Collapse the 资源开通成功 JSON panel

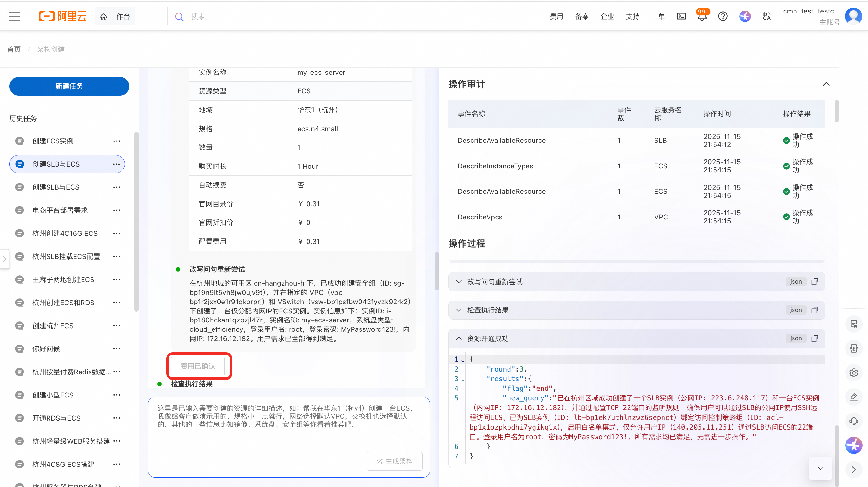[459, 338]
